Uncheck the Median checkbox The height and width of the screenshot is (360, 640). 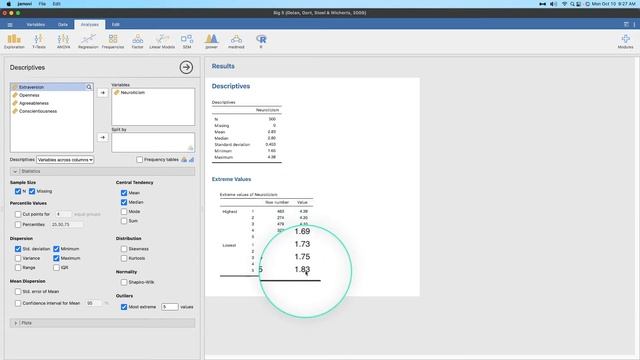click(x=124, y=202)
